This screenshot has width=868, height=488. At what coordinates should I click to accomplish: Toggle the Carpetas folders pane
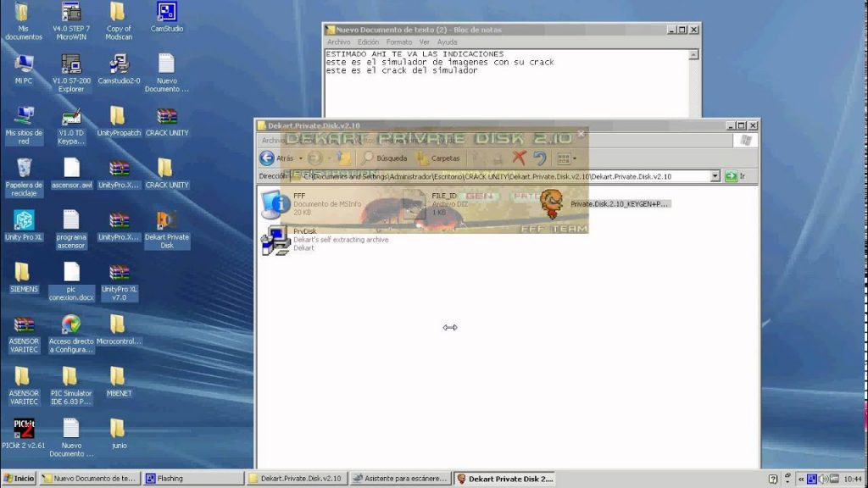[438, 158]
